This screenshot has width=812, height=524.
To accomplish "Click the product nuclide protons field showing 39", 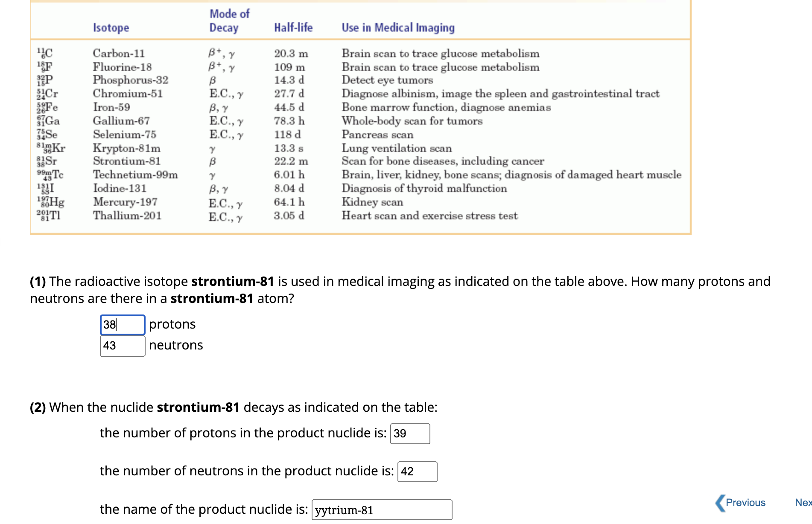I will click(410, 434).
